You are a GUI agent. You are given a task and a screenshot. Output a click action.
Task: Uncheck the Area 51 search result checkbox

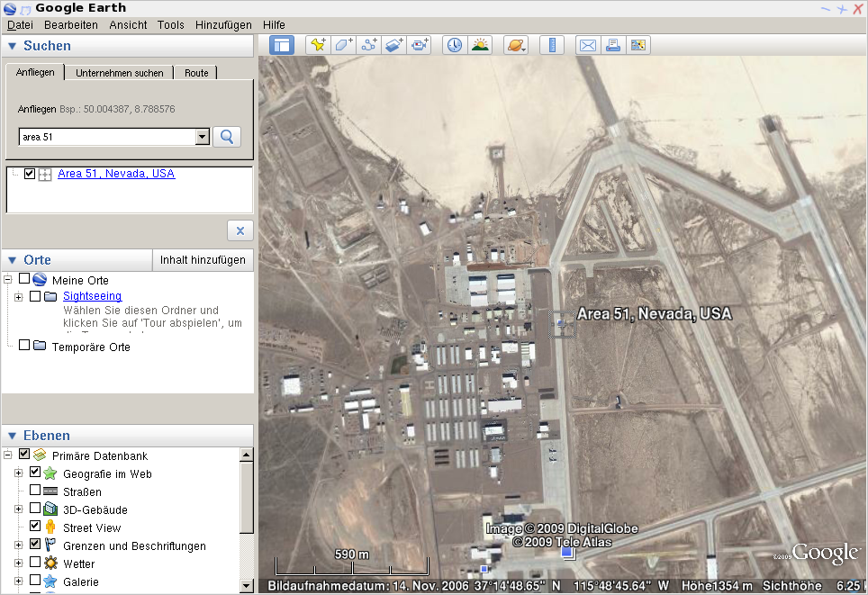[30, 174]
